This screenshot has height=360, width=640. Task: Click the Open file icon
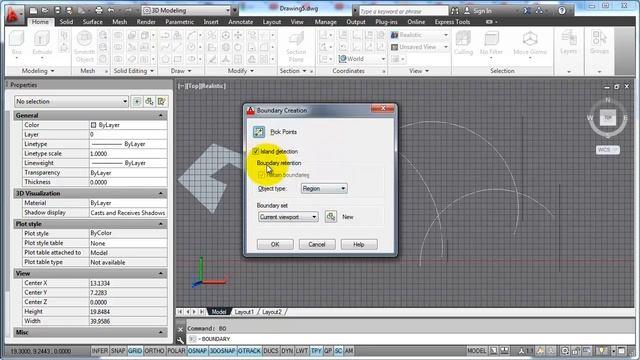point(45,11)
